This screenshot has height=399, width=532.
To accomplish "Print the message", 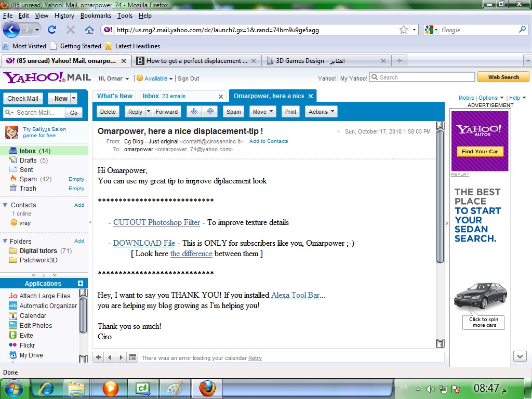I will click(290, 112).
